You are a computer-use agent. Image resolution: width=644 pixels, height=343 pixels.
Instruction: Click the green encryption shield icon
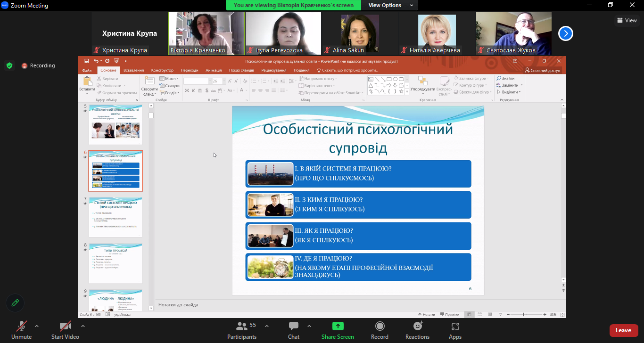pos(9,65)
